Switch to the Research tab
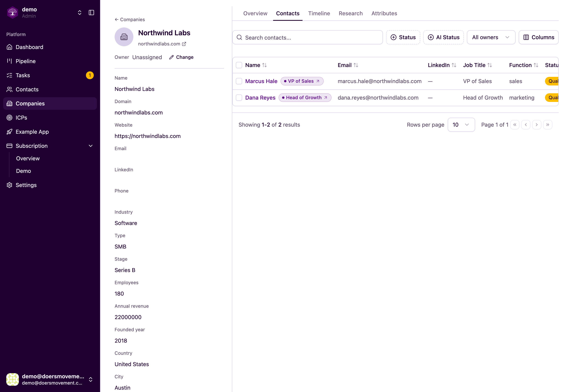565x392 pixels. [x=351, y=13]
